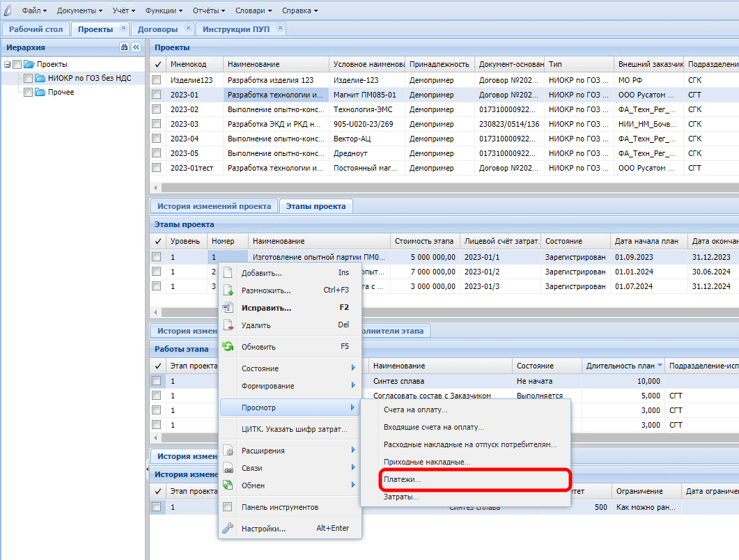
Task: Click the Проекты grid horizontal scrollbar
Action: click(x=446, y=187)
